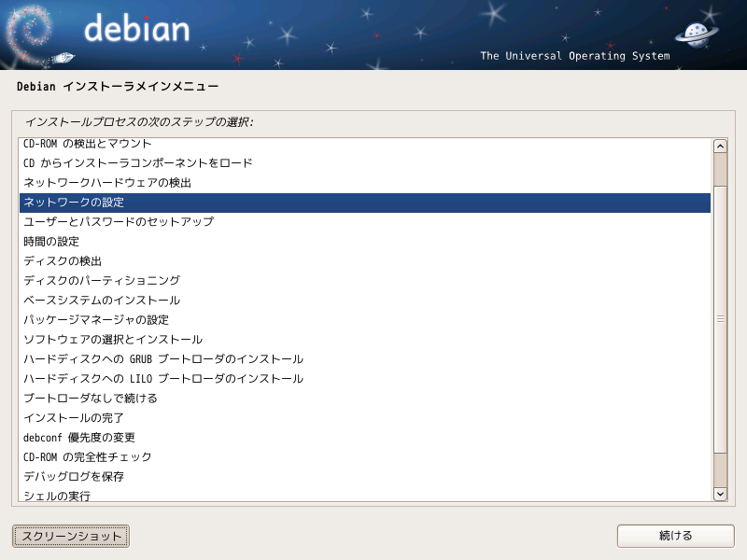747x560 pixels.
Task: Select ベースシステムのインストール
Action: click(x=102, y=301)
